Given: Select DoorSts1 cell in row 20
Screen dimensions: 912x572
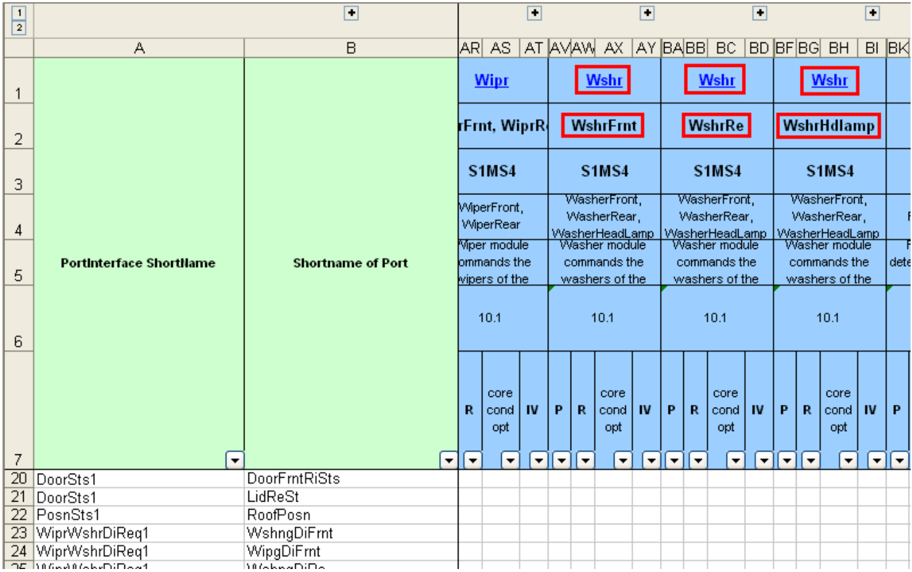Looking at the screenshot, I should click(139, 479).
